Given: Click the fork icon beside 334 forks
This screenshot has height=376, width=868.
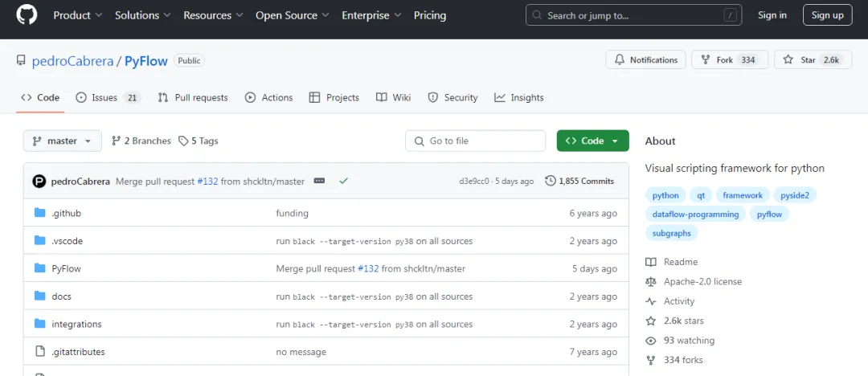Looking at the screenshot, I should (651, 360).
